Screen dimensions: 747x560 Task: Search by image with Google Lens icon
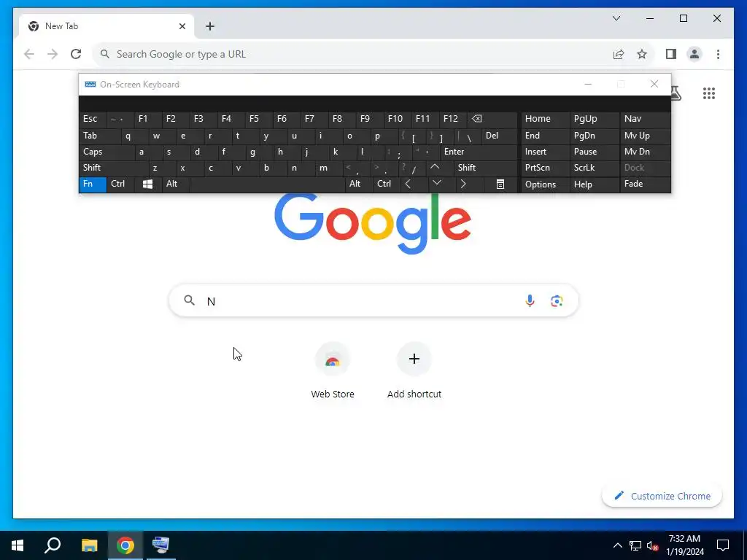coord(557,300)
